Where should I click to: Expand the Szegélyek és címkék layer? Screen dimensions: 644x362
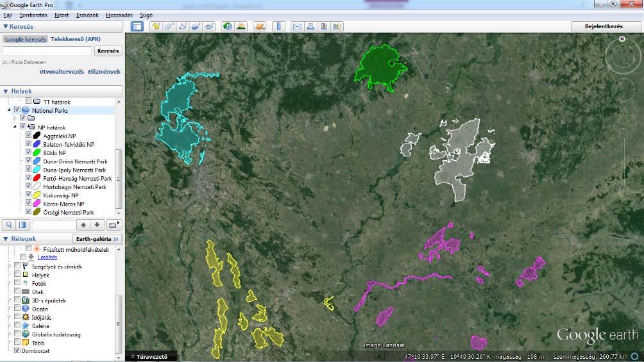[x=9, y=267]
